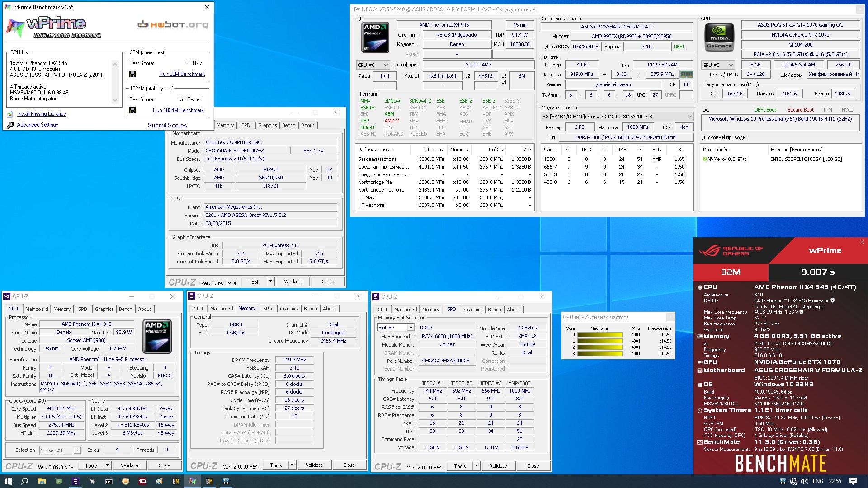Open Tools dropdown arrow in CPU-Z CPU window
The image size is (868, 488).
107,465
